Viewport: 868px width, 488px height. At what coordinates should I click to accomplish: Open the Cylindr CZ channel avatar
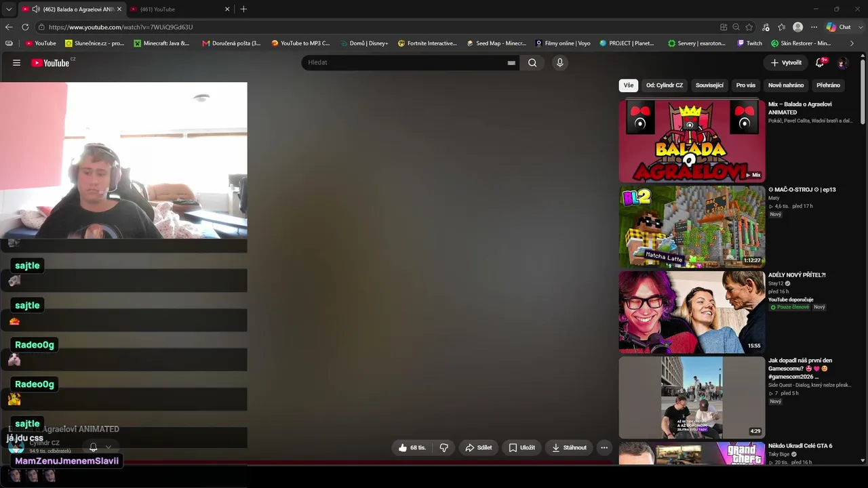pos(16,446)
